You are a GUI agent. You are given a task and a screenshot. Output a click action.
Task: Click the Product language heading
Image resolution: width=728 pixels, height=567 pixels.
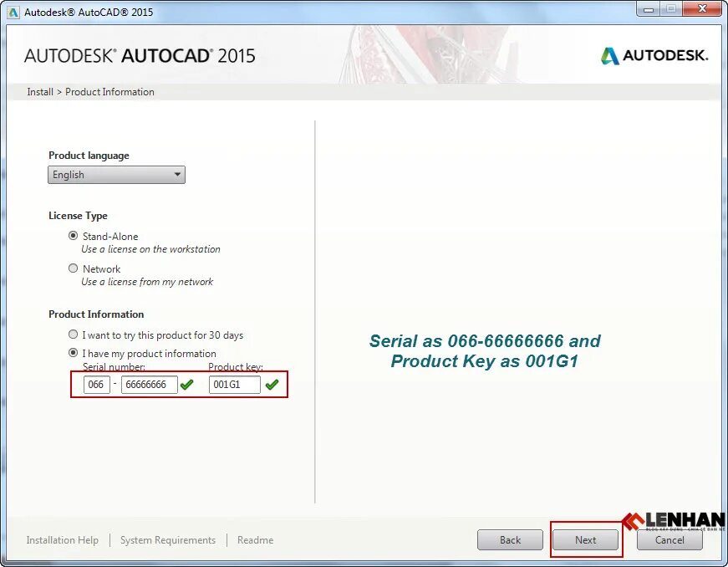89,156
